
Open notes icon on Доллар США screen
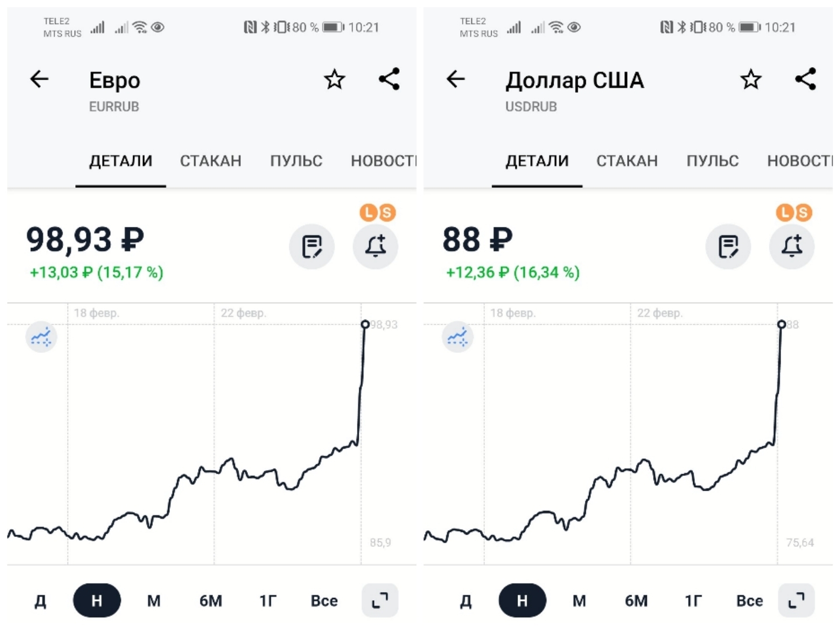pos(729,246)
